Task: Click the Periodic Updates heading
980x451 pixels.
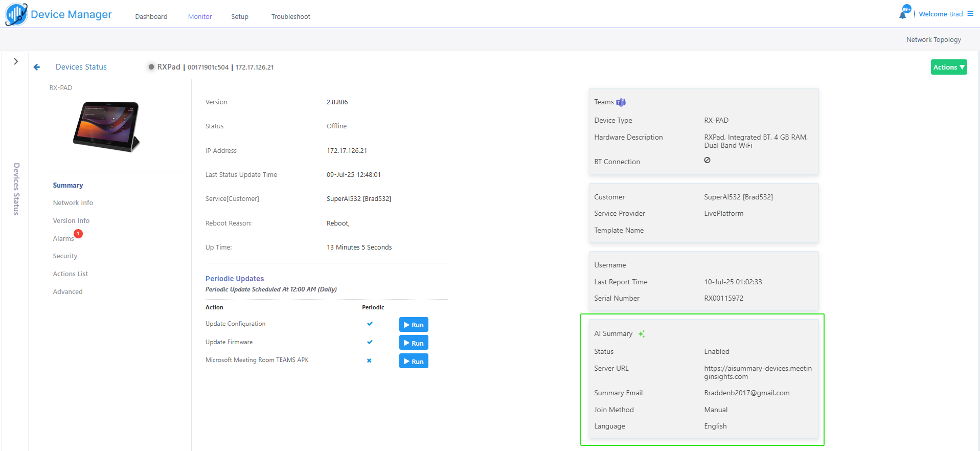Action: 235,279
